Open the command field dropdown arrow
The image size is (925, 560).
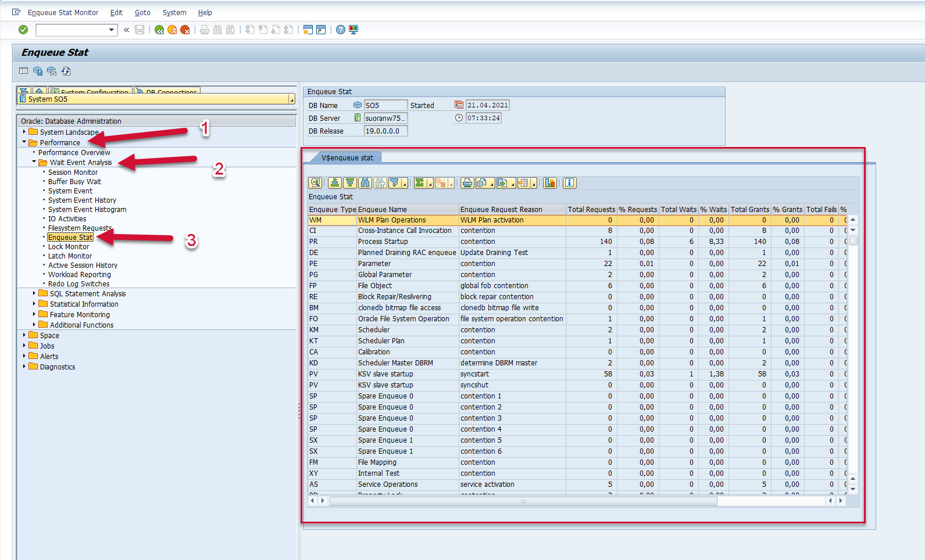(x=112, y=30)
